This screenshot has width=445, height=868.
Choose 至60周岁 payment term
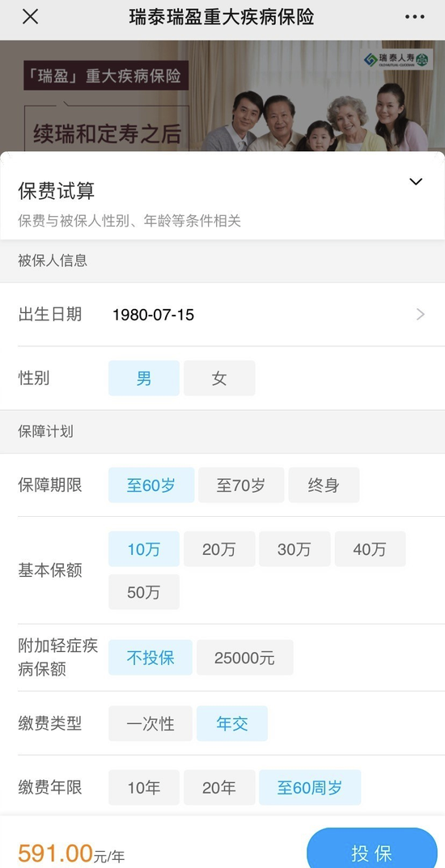coord(310,787)
